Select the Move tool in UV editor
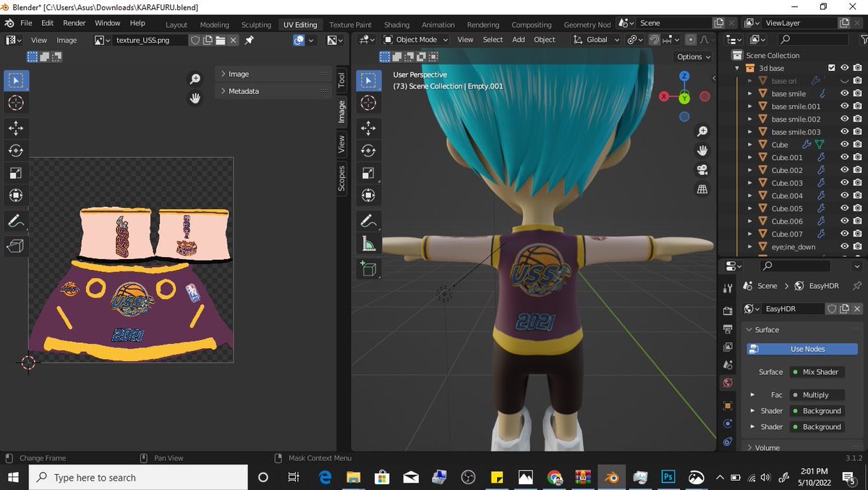The width and height of the screenshot is (868, 490). 16,128
